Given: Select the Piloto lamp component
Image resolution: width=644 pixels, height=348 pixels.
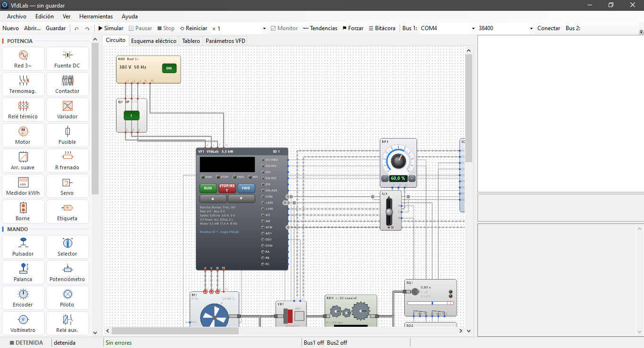Looking at the screenshot, I should click(67, 298).
